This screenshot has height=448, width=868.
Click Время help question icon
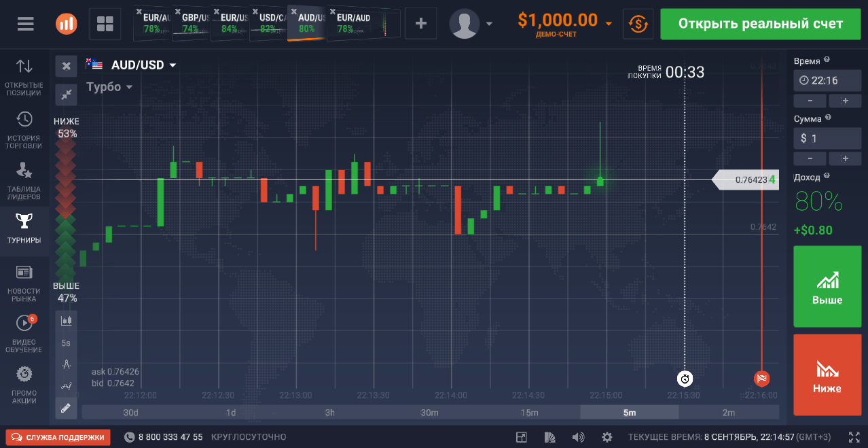tap(827, 61)
